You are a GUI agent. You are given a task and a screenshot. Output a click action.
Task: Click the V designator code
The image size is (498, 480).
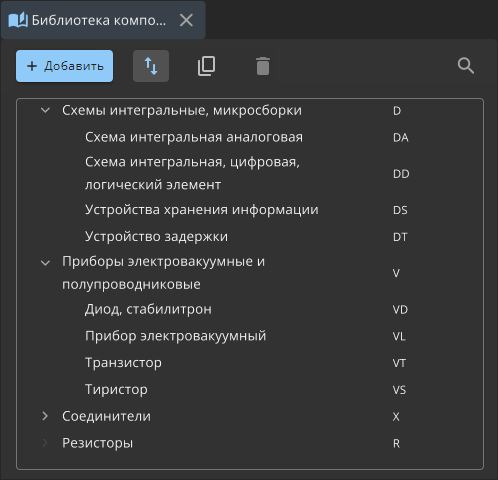[x=396, y=273]
